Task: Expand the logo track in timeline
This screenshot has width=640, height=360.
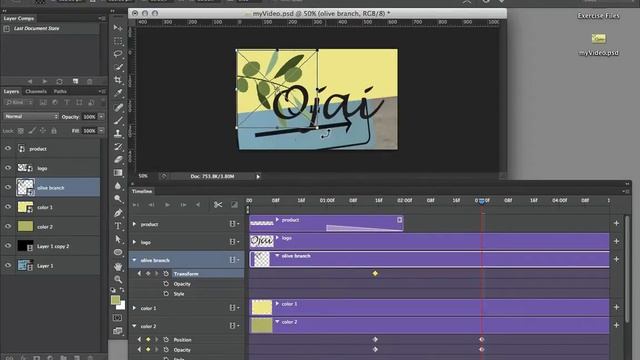Action: pos(134,242)
